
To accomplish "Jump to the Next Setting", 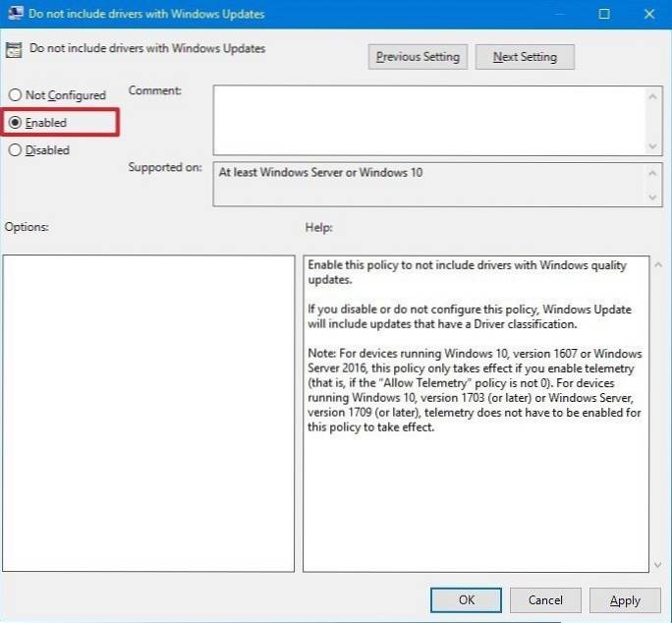I will (525, 57).
